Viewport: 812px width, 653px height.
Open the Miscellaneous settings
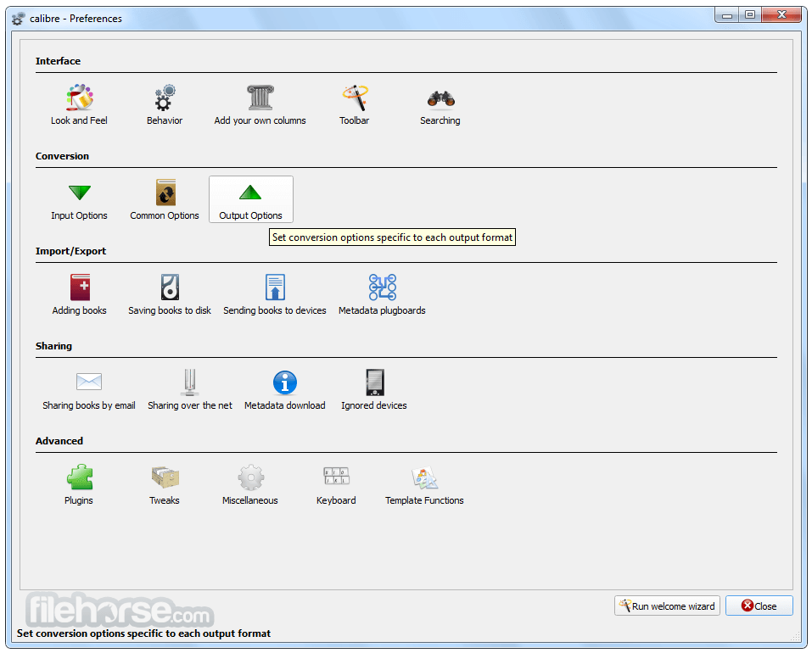pyautogui.click(x=250, y=485)
